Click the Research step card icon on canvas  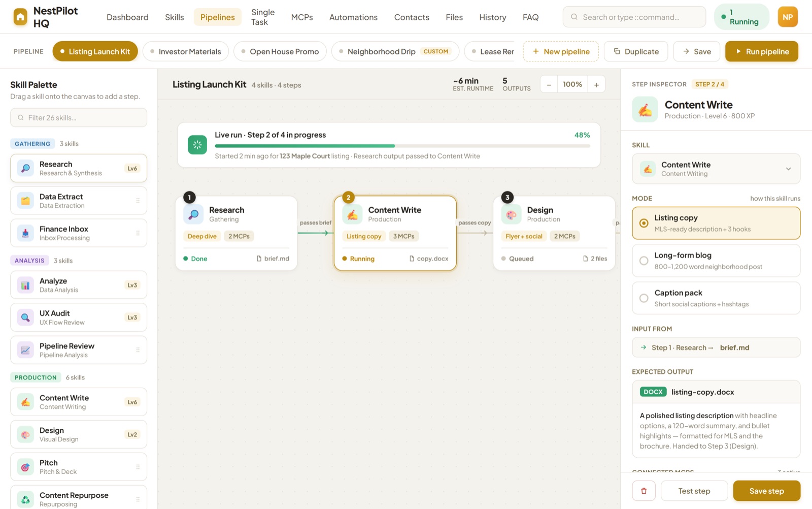[x=193, y=214]
